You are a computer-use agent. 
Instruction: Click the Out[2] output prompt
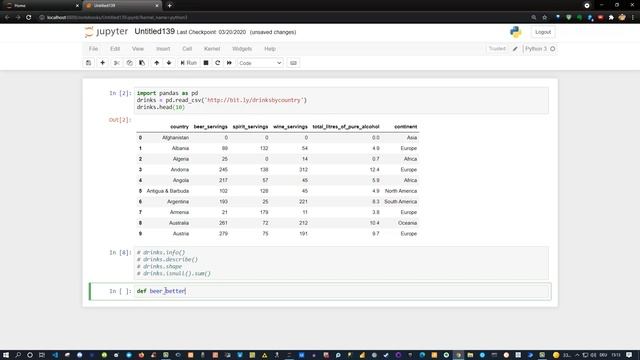pos(120,120)
